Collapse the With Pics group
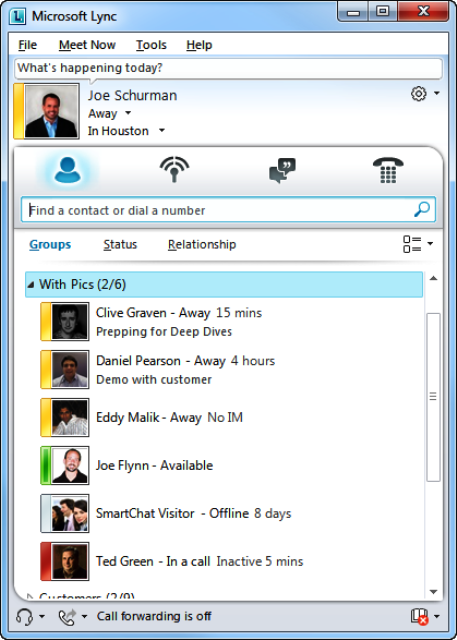 tap(31, 284)
